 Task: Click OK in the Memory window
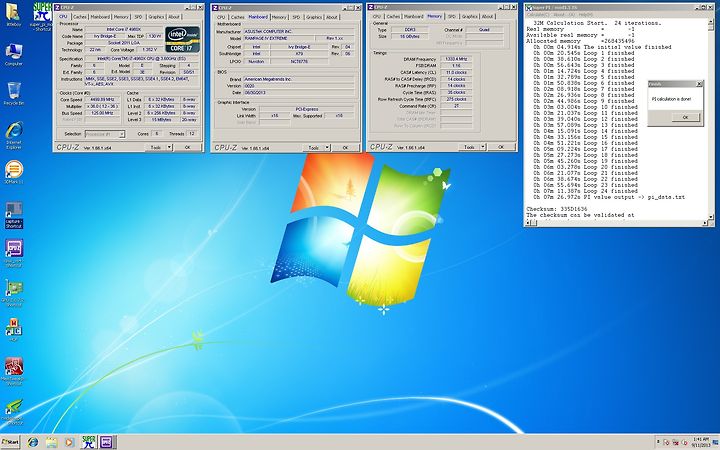click(x=501, y=147)
